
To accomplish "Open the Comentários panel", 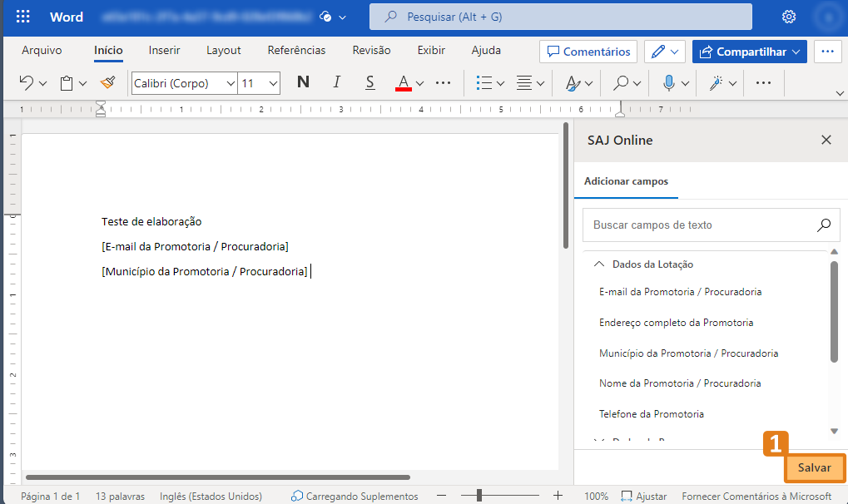I will 588,51.
